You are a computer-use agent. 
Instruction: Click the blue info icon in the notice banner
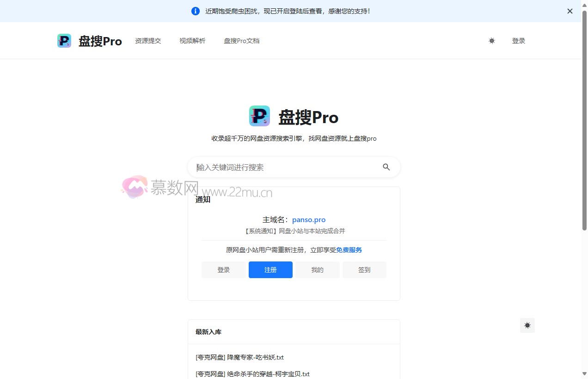(x=195, y=11)
